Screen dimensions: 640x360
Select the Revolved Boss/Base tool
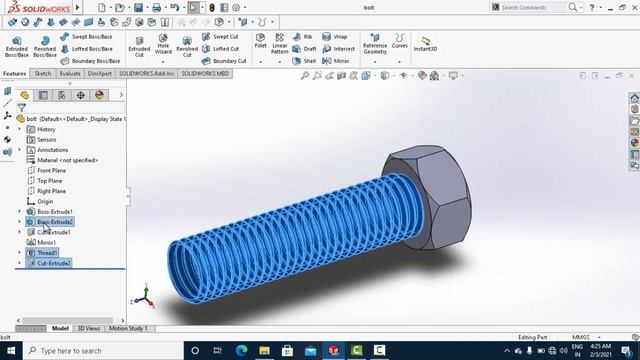(x=45, y=47)
